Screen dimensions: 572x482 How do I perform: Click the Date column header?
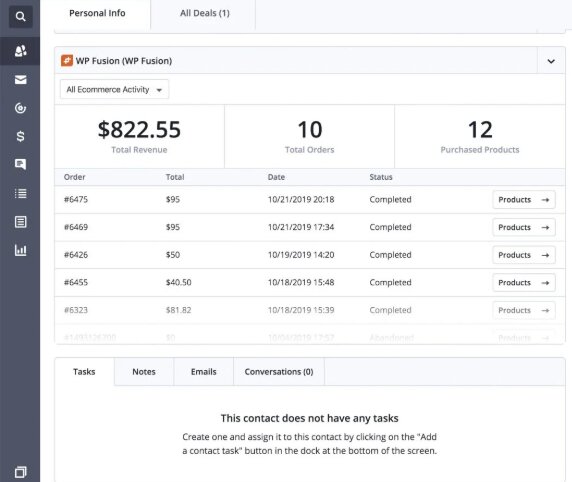276,177
